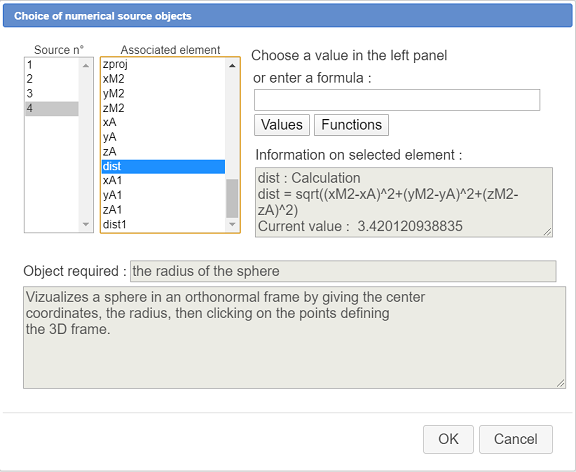Choose zA1 in the element list

click(163, 210)
